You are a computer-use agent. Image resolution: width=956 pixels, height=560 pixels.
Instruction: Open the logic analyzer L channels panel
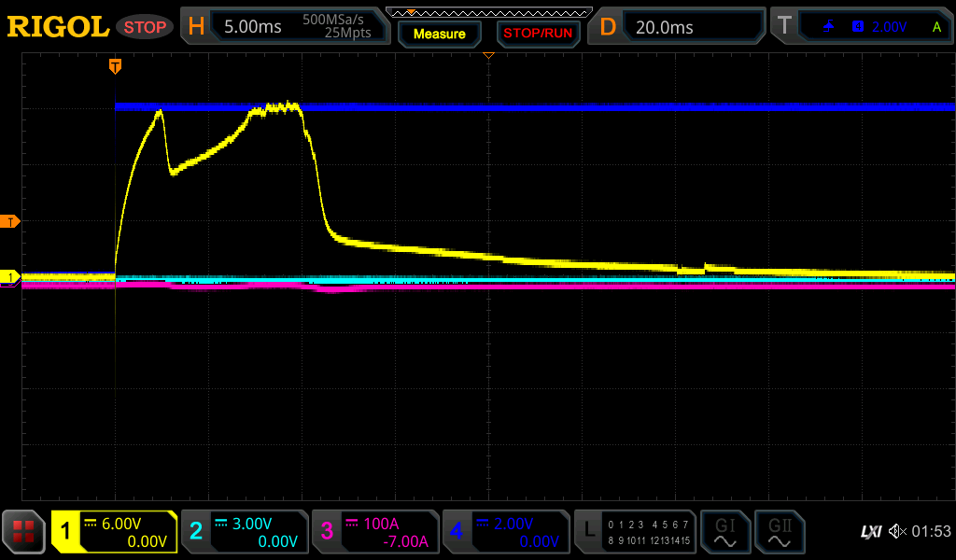[635, 532]
